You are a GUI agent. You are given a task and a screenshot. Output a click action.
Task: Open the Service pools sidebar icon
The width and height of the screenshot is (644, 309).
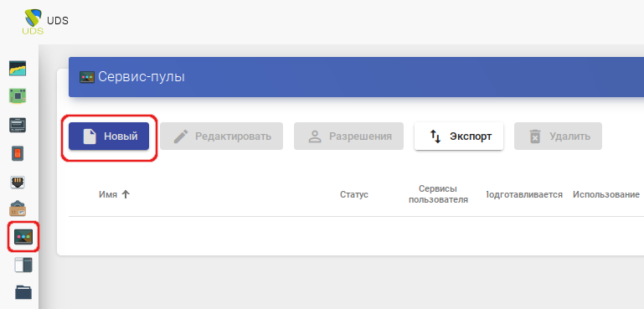point(23,237)
